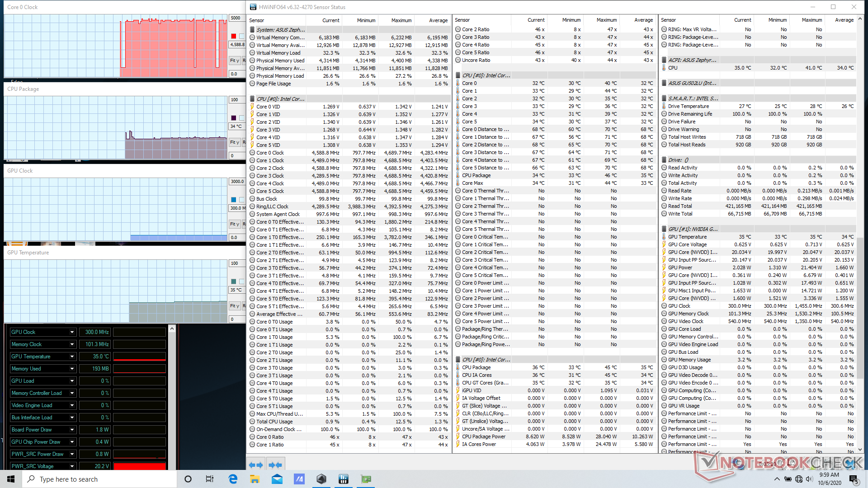This screenshot has width=868, height=488.
Task: Click the expand columns arrows button
Action: tap(256, 465)
